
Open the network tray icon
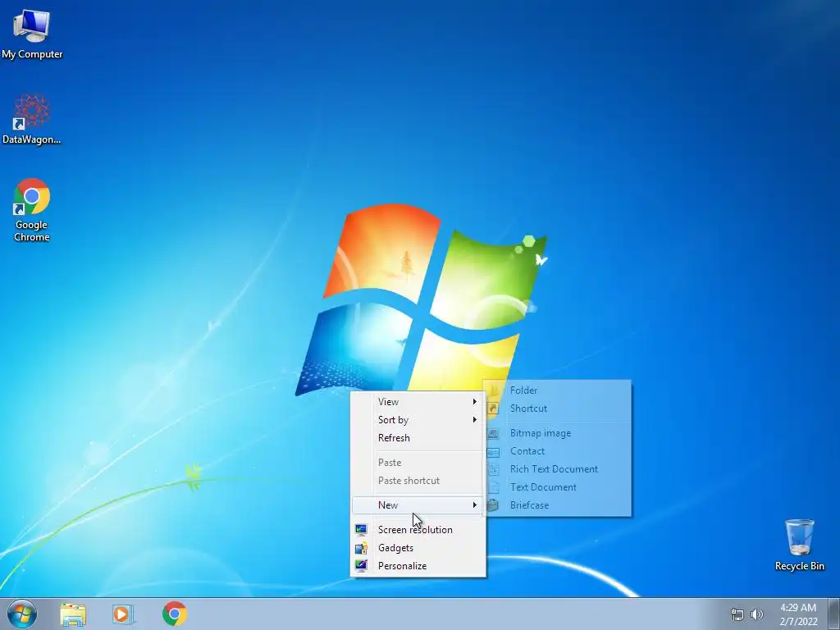tap(737, 614)
